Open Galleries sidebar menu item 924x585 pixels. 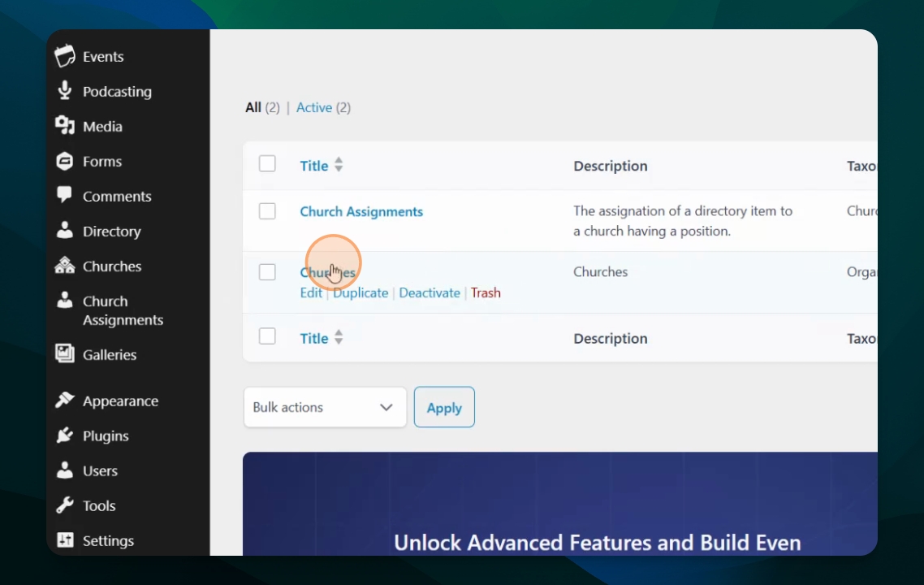tap(110, 355)
